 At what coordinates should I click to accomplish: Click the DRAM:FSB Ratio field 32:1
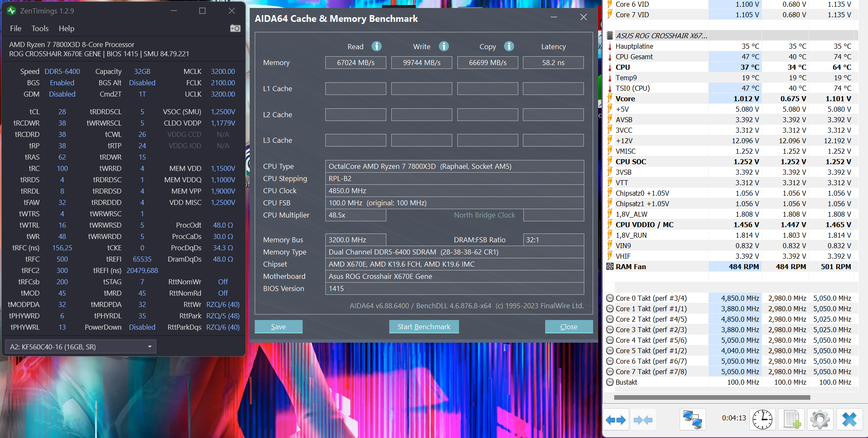(553, 240)
